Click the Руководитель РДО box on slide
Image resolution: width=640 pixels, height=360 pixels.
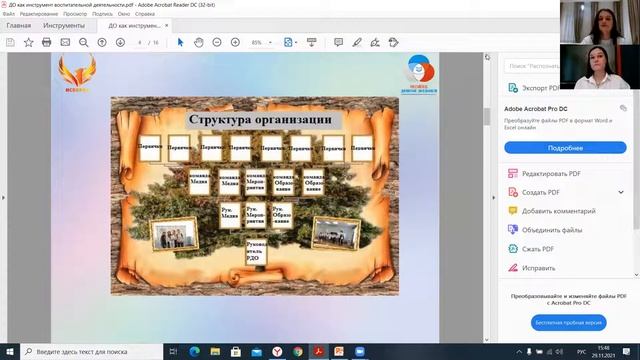(x=256, y=251)
